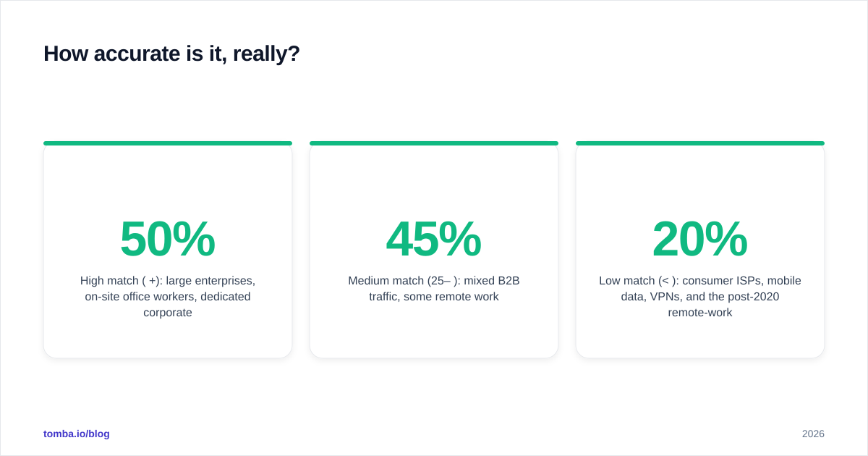The height and width of the screenshot is (456, 868).
Task: Click the 20% statistic number
Action: (x=700, y=239)
